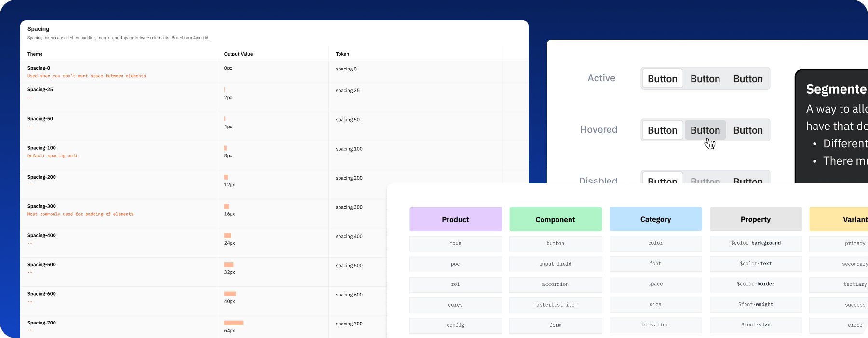Click the Category column header
The image size is (868, 338).
(x=656, y=219)
